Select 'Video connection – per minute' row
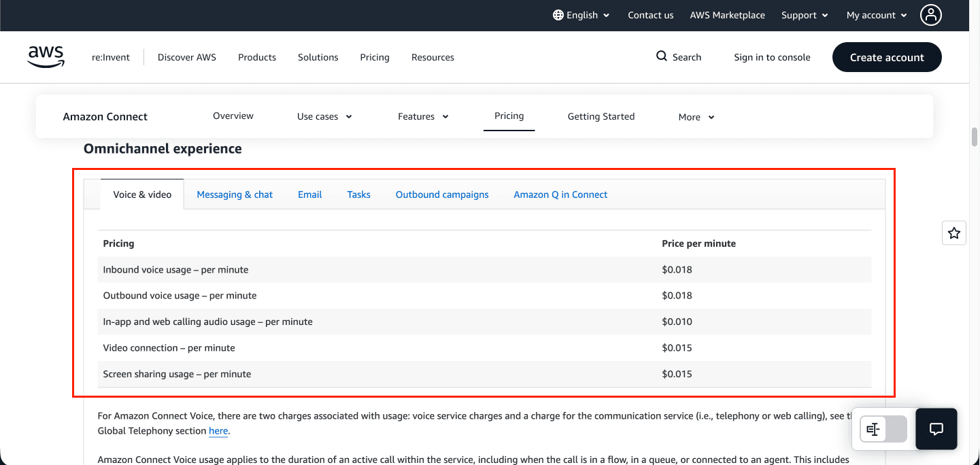This screenshot has width=980, height=465. [484, 348]
